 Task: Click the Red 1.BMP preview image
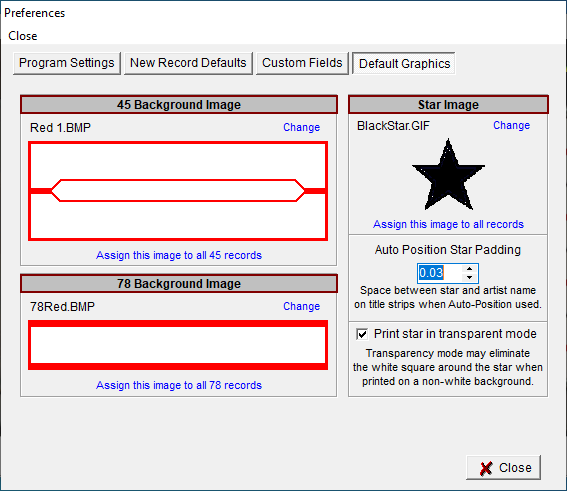click(x=178, y=191)
